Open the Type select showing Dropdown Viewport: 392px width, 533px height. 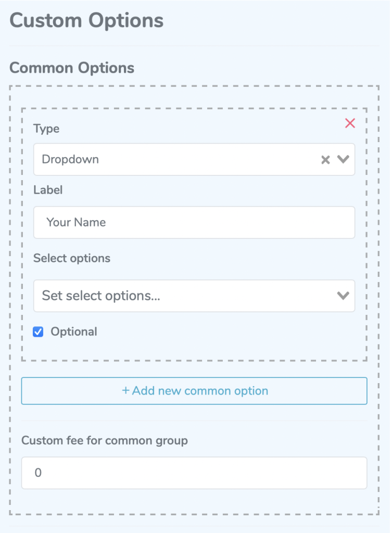pyautogui.click(x=194, y=159)
